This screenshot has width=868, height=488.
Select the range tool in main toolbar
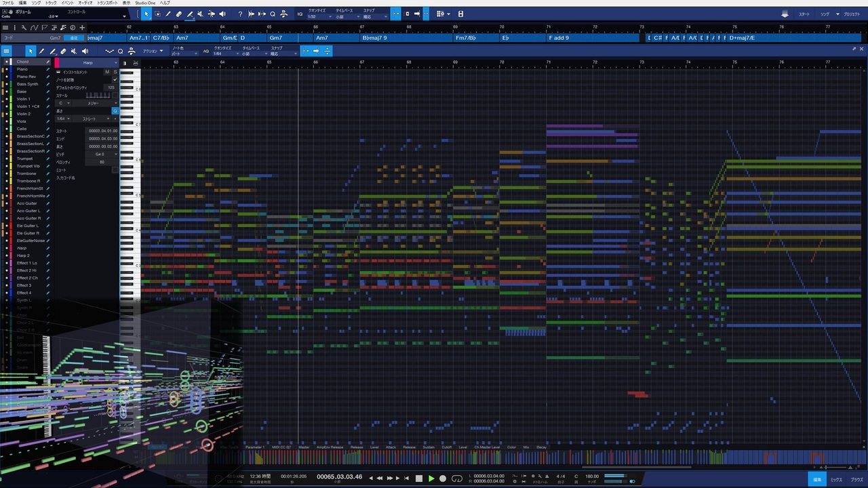[157, 14]
